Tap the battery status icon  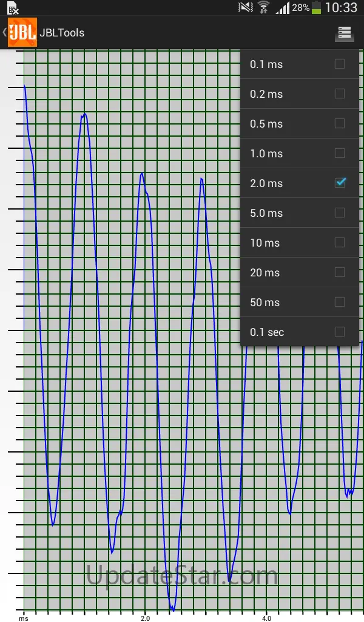(x=316, y=7)
